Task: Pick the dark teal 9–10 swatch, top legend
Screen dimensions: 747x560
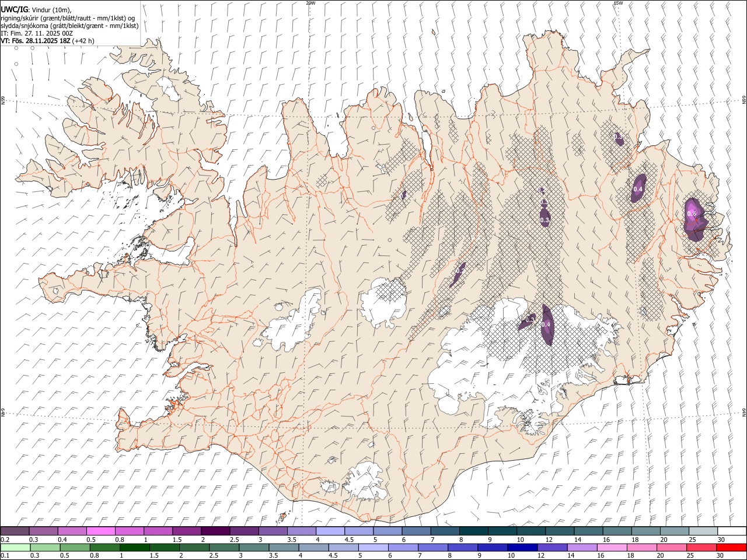Action: click(x=502, y=531)
